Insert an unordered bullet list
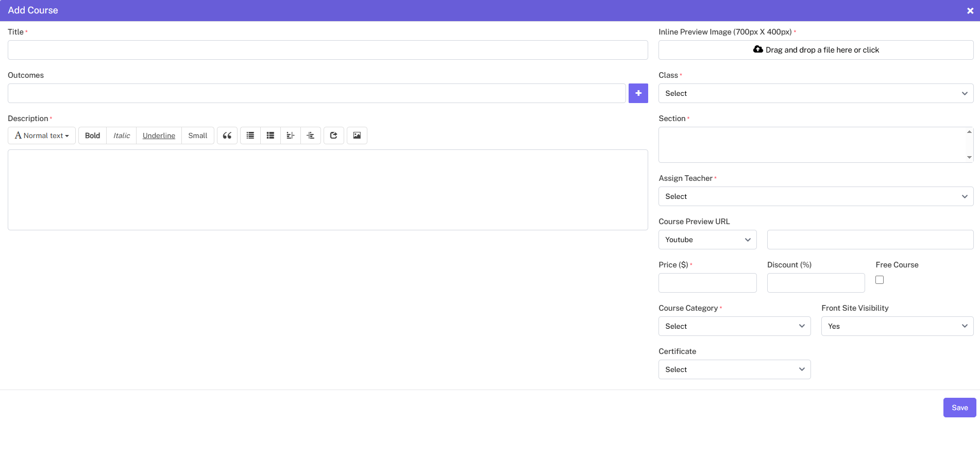The width and height of the screenshot is (980, 473). point(250,136)
